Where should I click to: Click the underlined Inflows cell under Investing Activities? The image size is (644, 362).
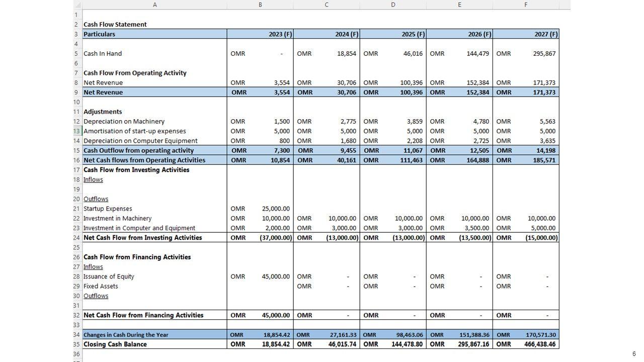pos(93,179)
